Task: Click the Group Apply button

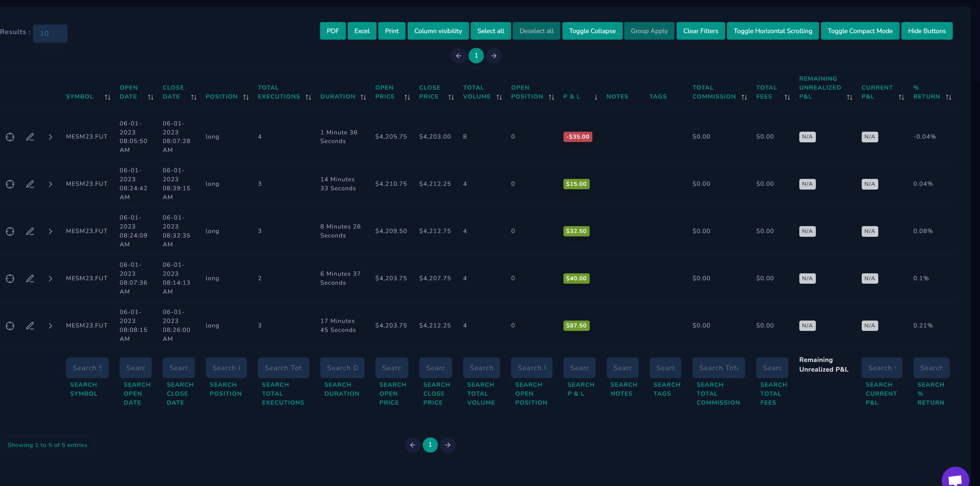Action: coord(649,31)
